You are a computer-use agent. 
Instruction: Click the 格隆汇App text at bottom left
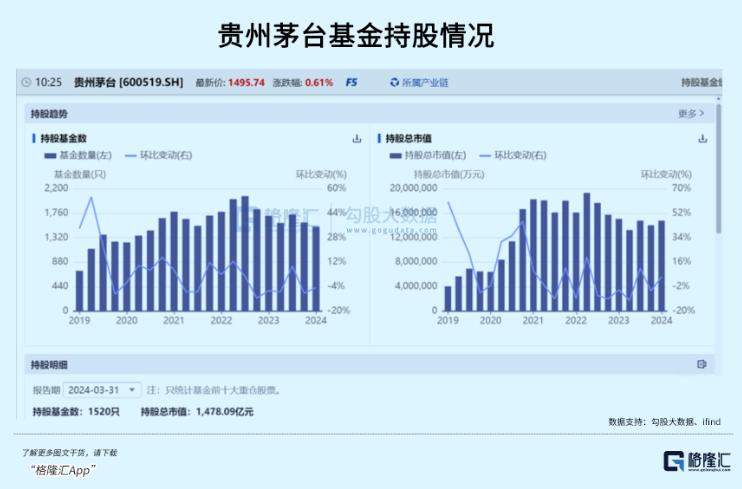tap(63, 470)
